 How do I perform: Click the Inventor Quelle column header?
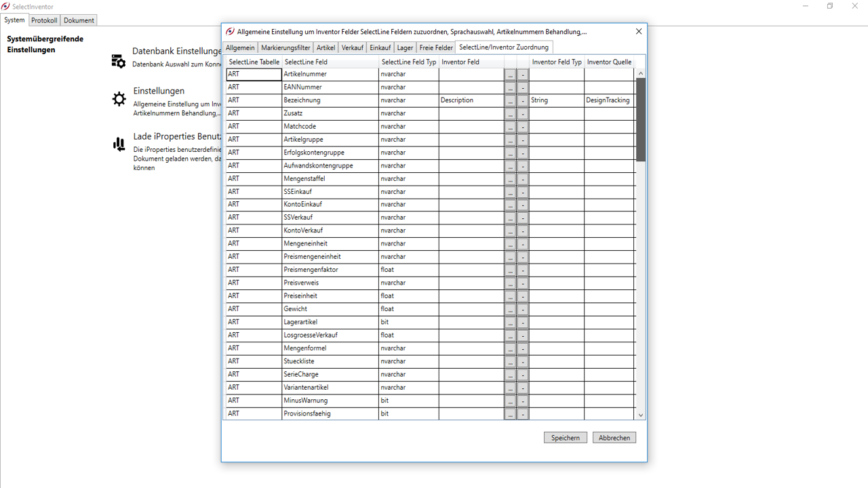pos(609,62)
